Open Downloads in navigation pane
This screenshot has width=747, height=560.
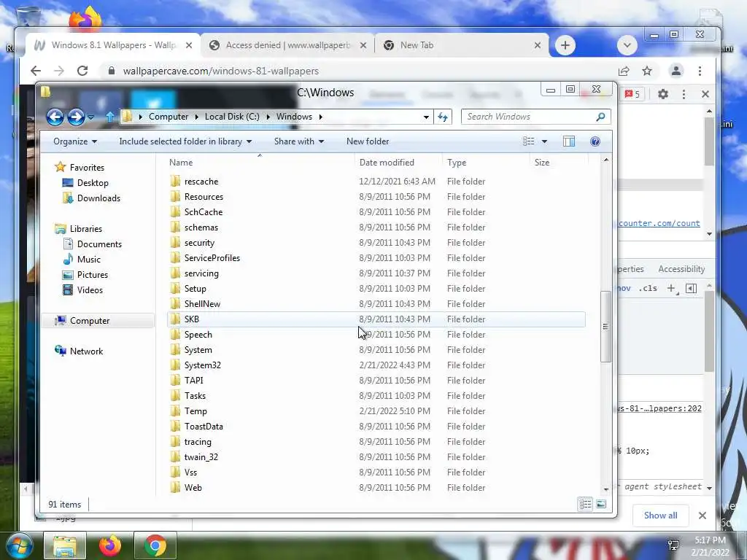[x=98, y=198]
